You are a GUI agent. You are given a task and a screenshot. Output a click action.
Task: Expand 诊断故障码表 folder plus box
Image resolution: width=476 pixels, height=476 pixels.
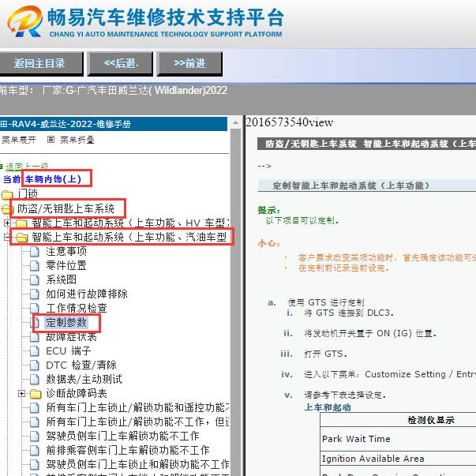(x=21, y=394)
